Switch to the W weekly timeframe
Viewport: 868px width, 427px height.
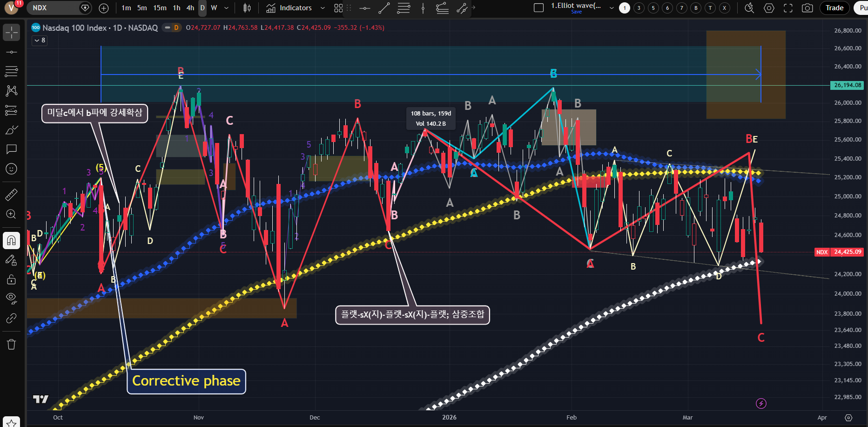coord(214,8)
